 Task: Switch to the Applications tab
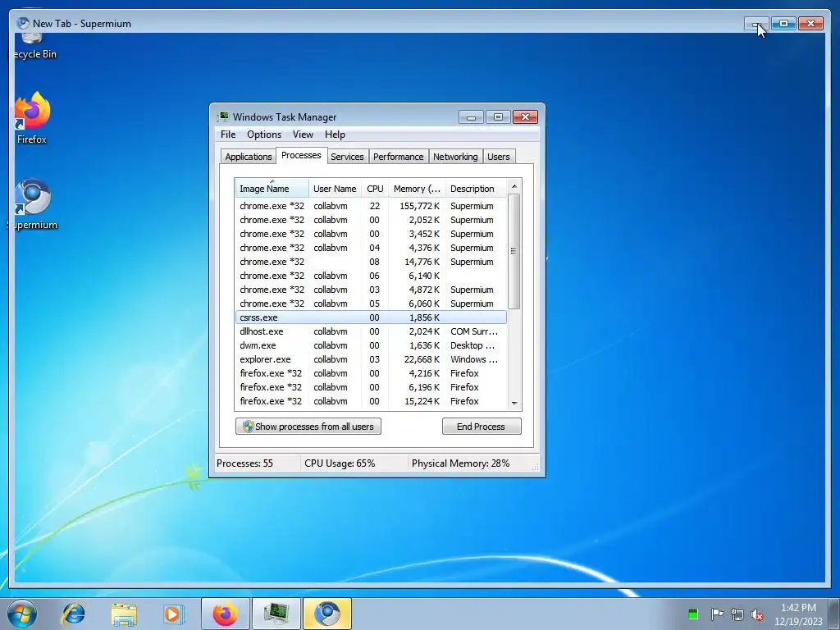tap(249, 157)
